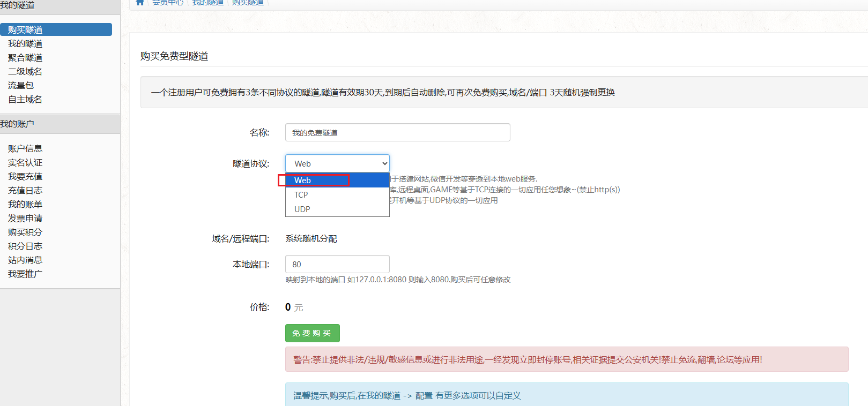Viewport: 868px width, 406px height.
Task: Click the port mapping hint text
Action: 398,280
